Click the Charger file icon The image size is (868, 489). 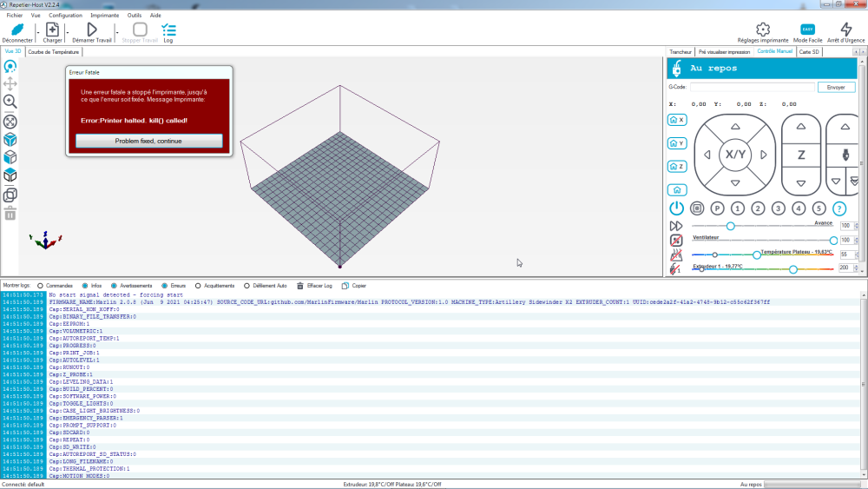click(52, 30)
